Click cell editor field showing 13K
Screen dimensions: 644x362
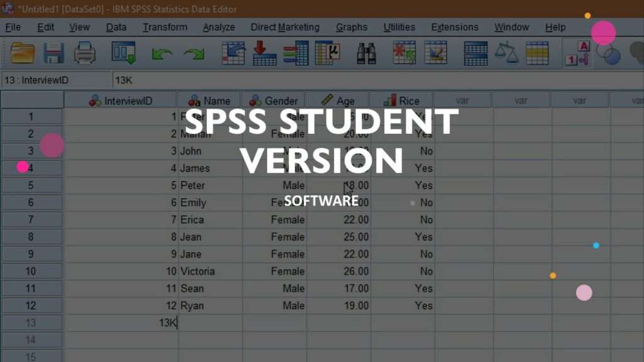(378, 80)
